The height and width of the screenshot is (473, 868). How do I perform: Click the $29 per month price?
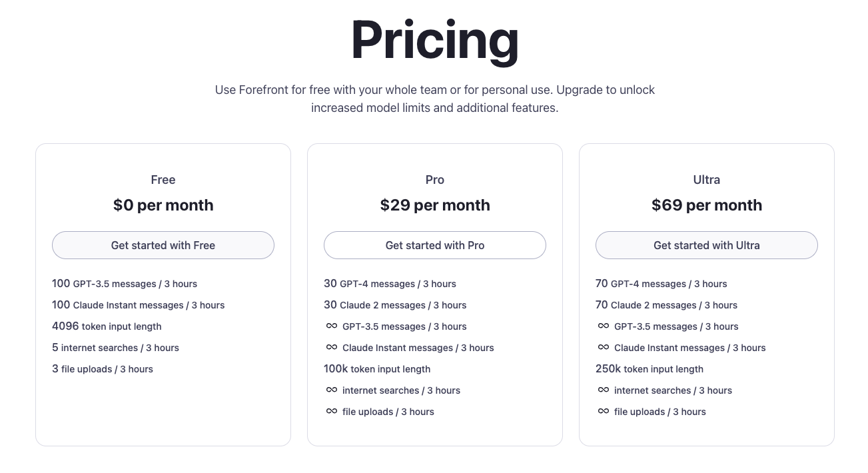point(435,205)
